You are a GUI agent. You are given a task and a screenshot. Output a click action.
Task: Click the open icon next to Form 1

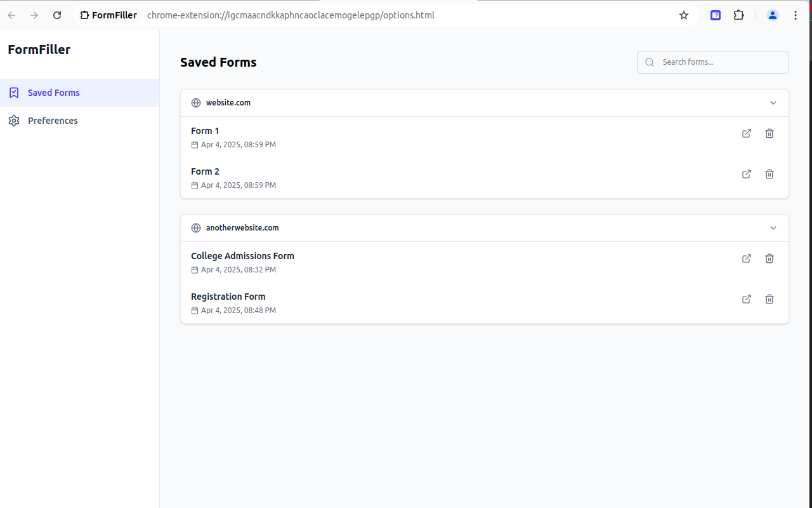click(747, 133)
